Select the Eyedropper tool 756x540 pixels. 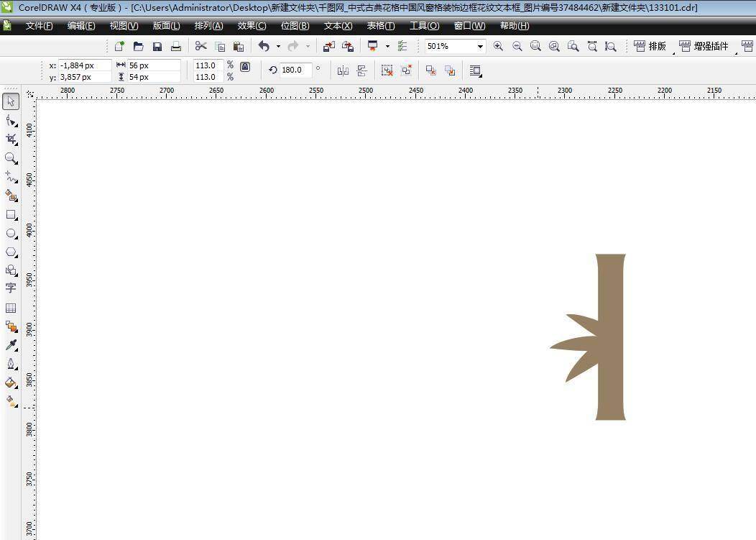11,345
